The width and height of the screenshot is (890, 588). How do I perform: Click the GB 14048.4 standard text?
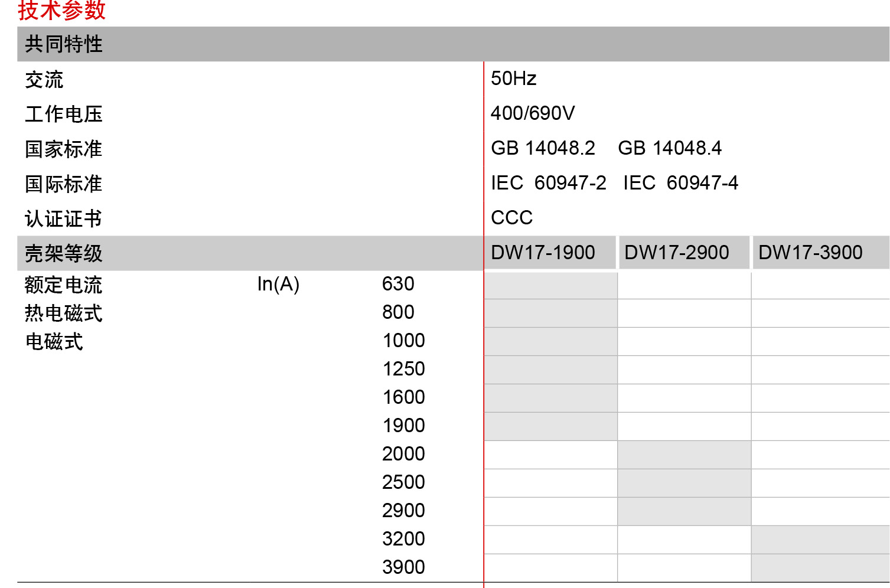point(669,148)
